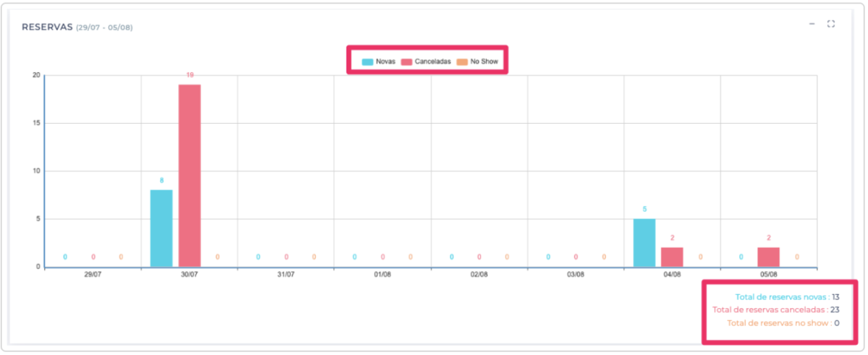Screen dimensions: 868x355
Task: Select the pink Canceladas bar on 05/08
Action: [769, 257]
